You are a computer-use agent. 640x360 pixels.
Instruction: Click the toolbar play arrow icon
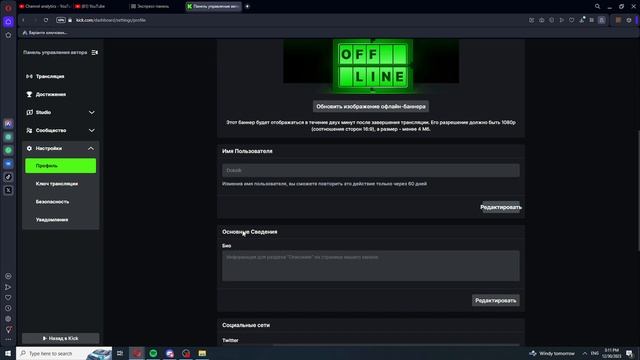(562, 20)
